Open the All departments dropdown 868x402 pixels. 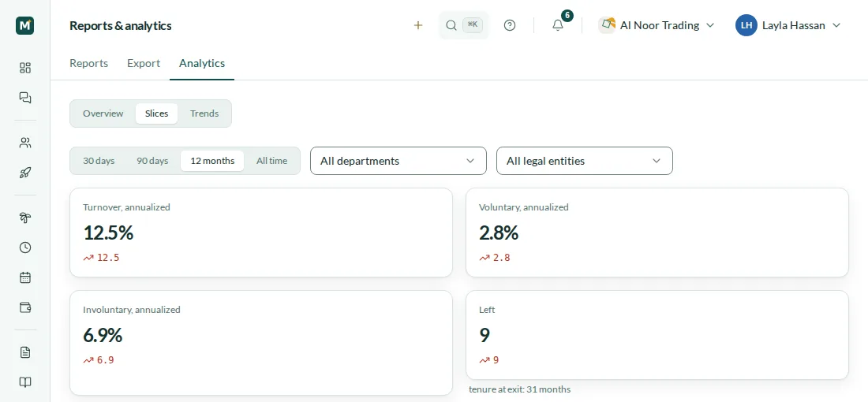point(398,161)
